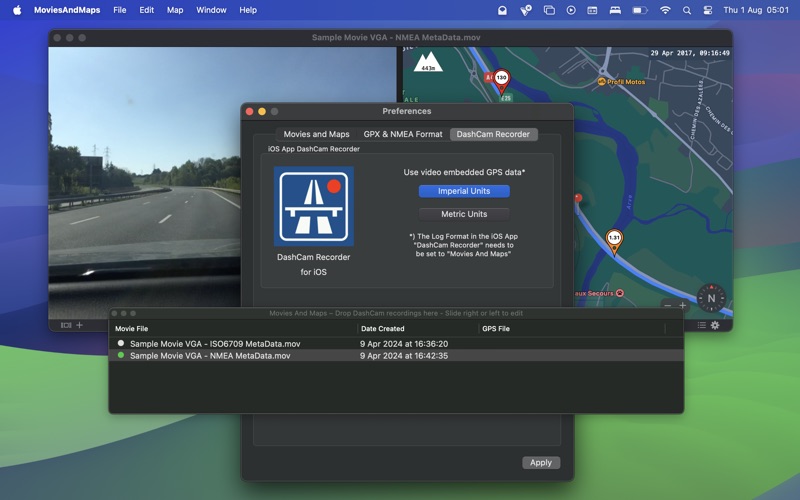Image resolution: width=800 pixels, height=500 pixels.
Task: Zoom out with the map minus button
Action: click(667, 306)
